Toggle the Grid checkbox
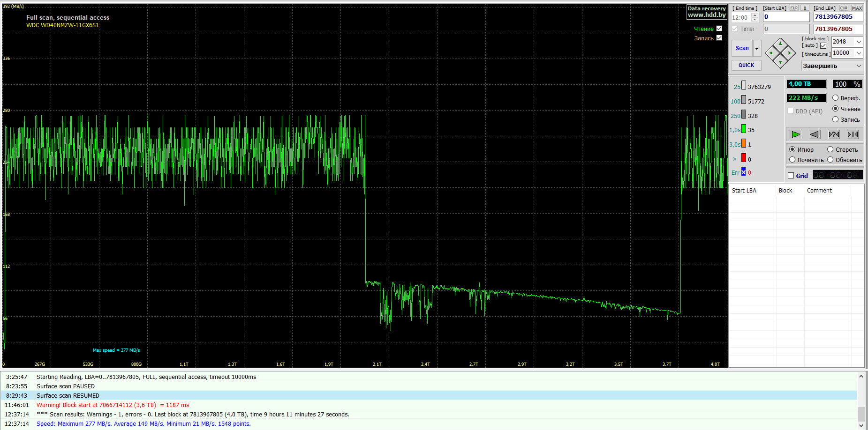This screenshot has height=430, width=868. tap(791, 176)
